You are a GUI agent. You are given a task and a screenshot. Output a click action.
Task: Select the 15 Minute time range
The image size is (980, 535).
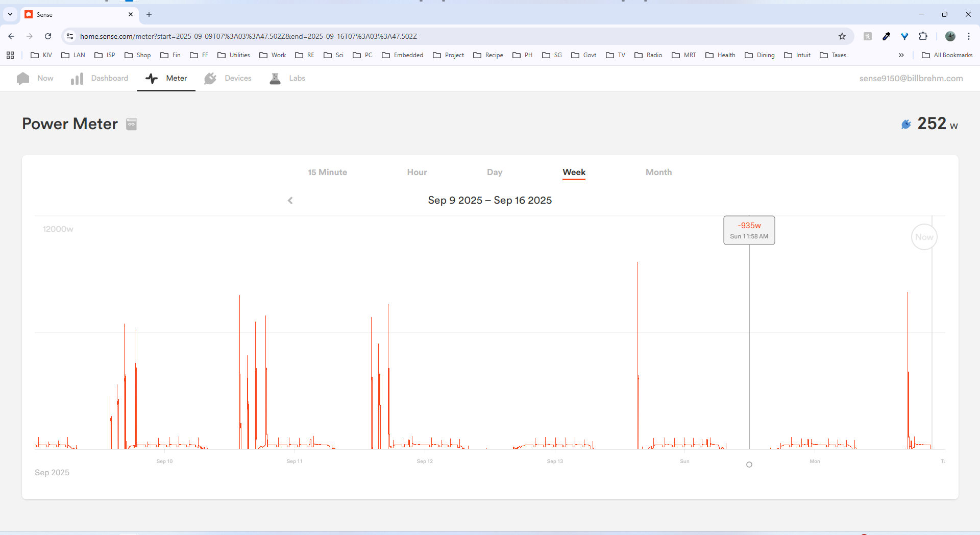pos(327,173)
